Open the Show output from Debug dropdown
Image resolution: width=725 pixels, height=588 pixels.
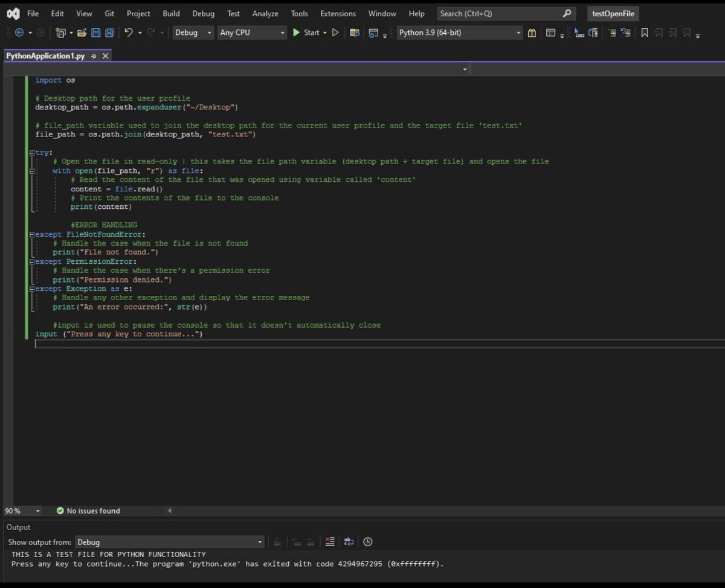click(170, 542)
